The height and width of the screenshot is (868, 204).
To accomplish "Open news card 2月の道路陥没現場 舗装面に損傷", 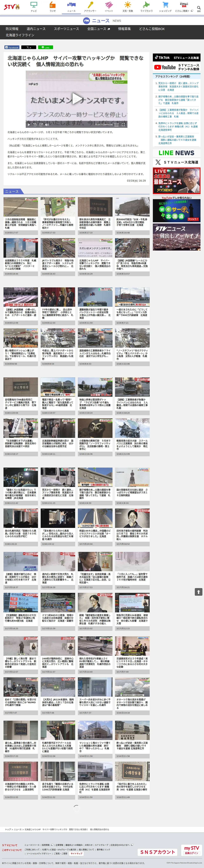I will point(20,216).
